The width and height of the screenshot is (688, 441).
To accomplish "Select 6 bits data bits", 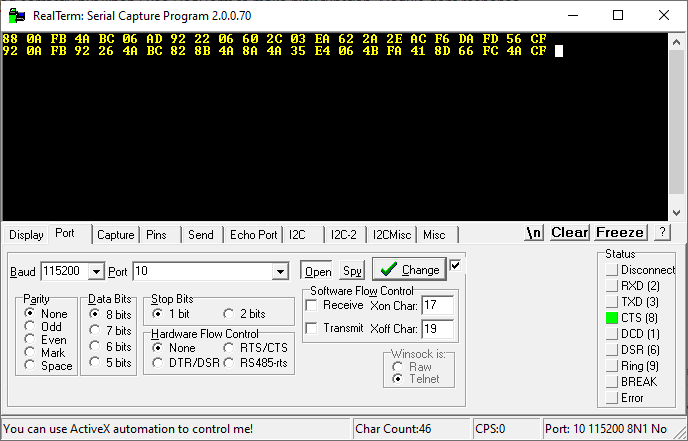I will pyautogui.click(x=110, y=347).
